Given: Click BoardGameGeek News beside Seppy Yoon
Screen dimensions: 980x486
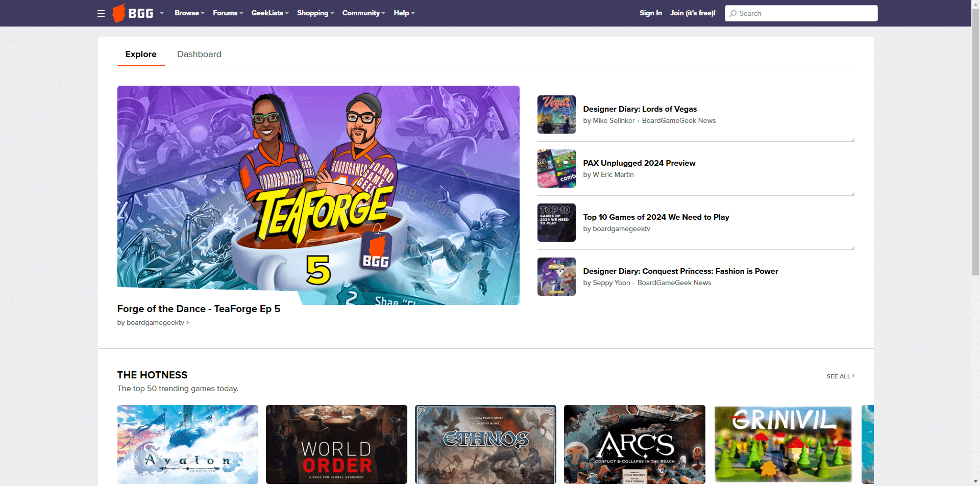Looking at the screenshot, I should pyautogui.click(x=674, y=283).
